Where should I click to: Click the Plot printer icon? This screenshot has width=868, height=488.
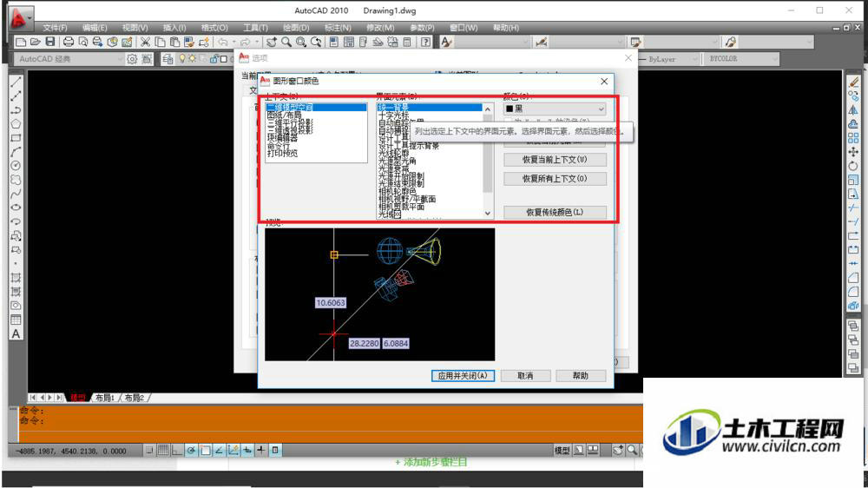[68, 42]
